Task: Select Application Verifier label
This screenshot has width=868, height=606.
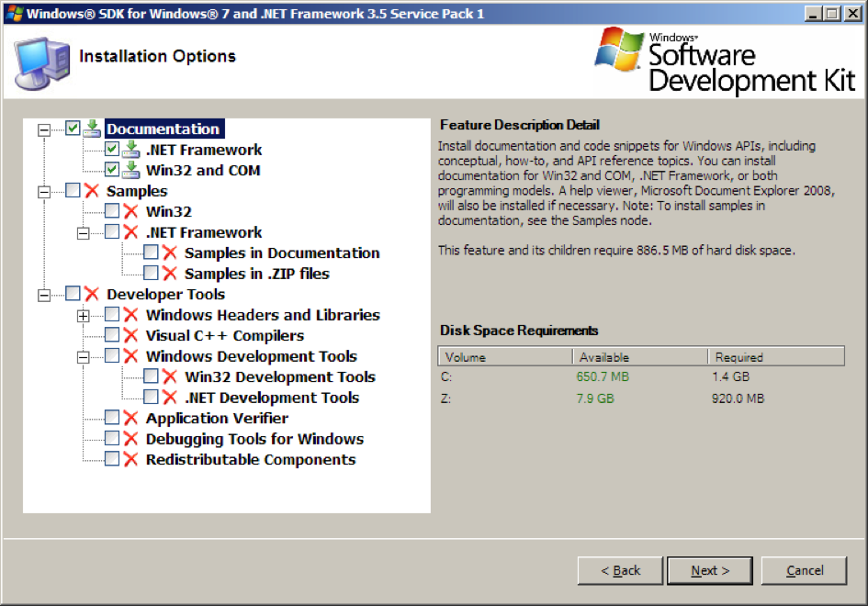Action: (x=217, y=418)
